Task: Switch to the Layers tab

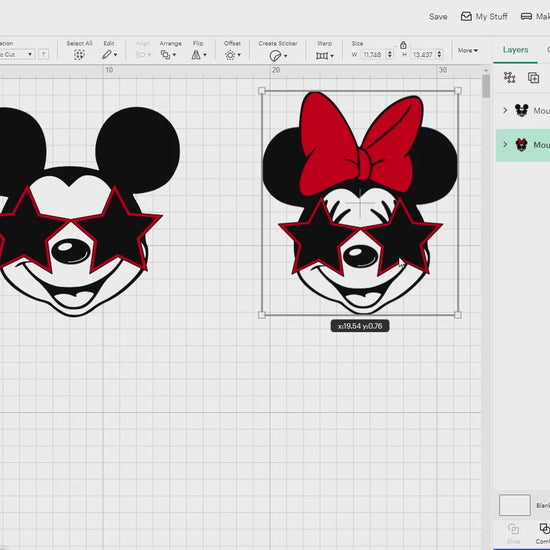Action: pyautogui.click(x=515, y=50)
